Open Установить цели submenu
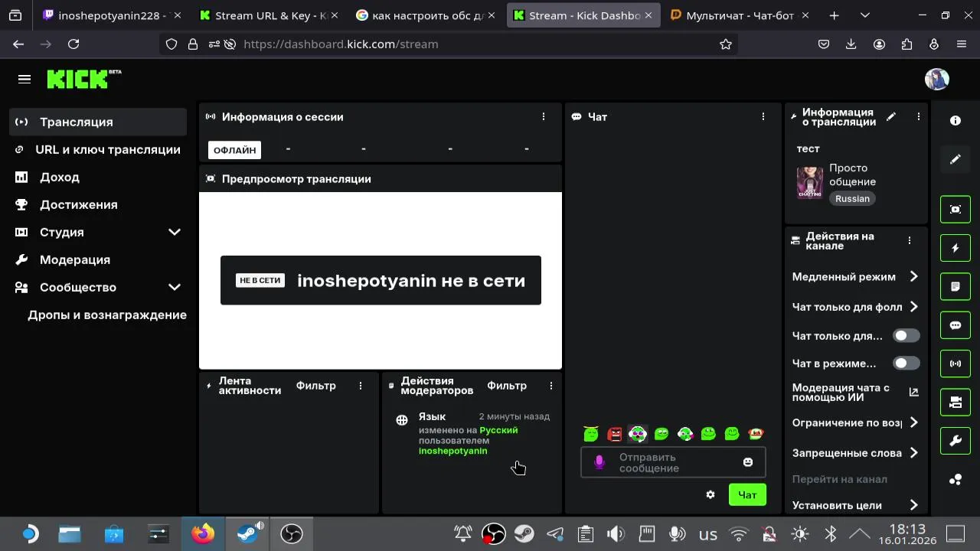 tap(855, 505)
